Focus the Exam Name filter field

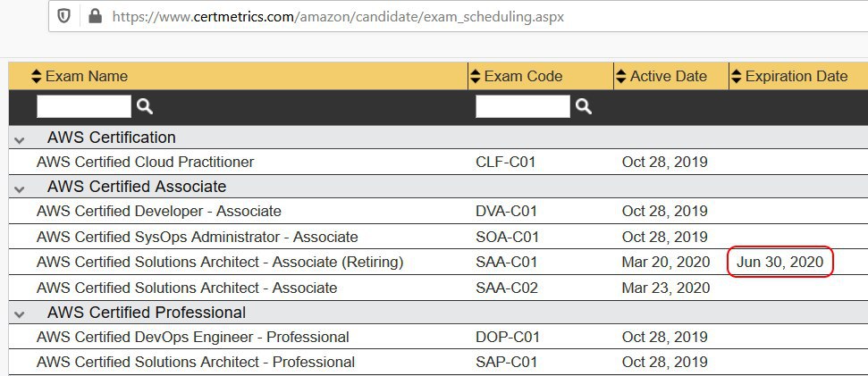click(x=84, y=106)
